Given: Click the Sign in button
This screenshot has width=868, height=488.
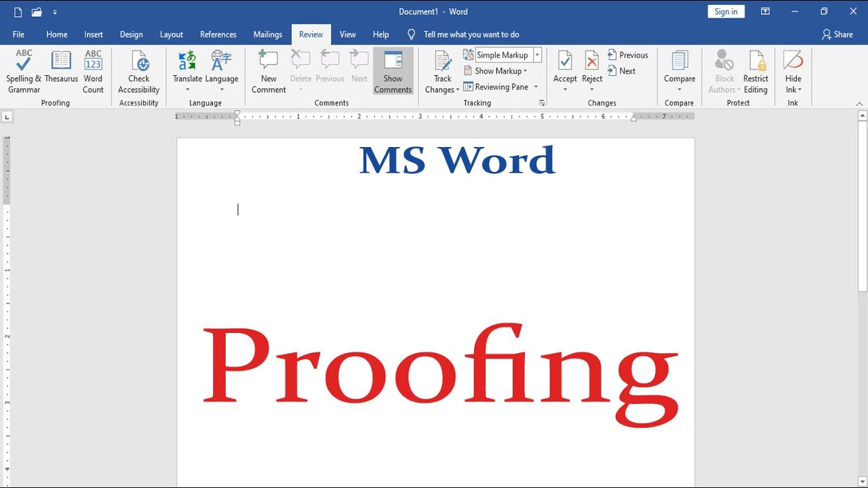Looking at the screenshot, I should (x=726, y=12).
